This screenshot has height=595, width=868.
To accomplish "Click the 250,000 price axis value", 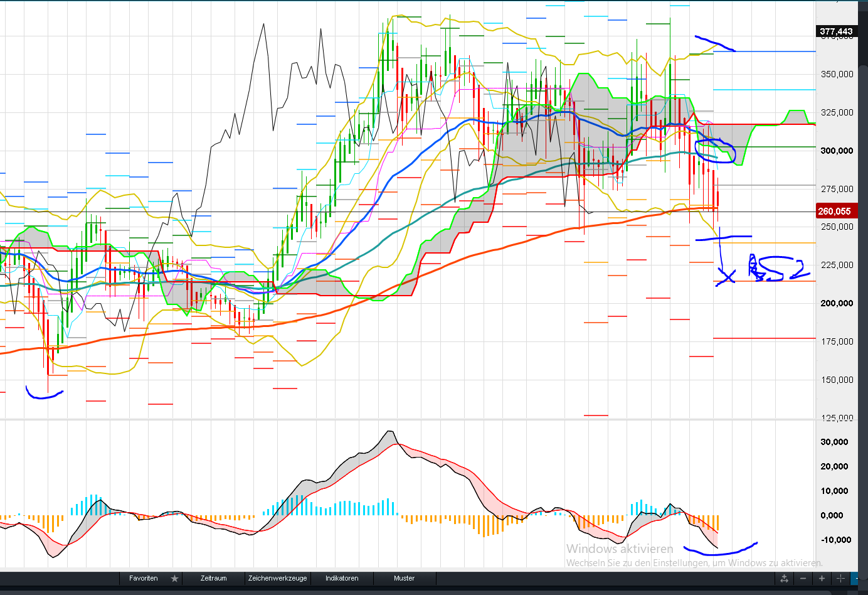I will pos(837,227).
